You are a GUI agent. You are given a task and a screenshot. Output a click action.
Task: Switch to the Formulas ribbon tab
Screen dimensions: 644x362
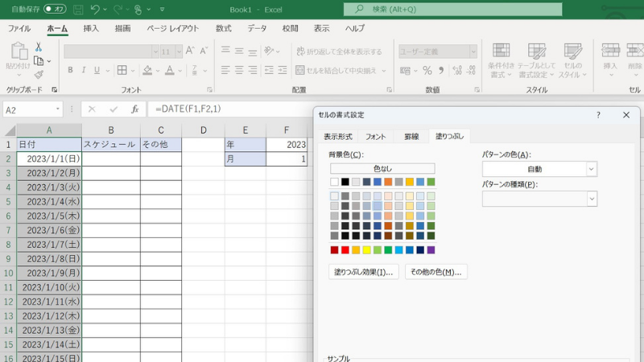tap(224, 28)
